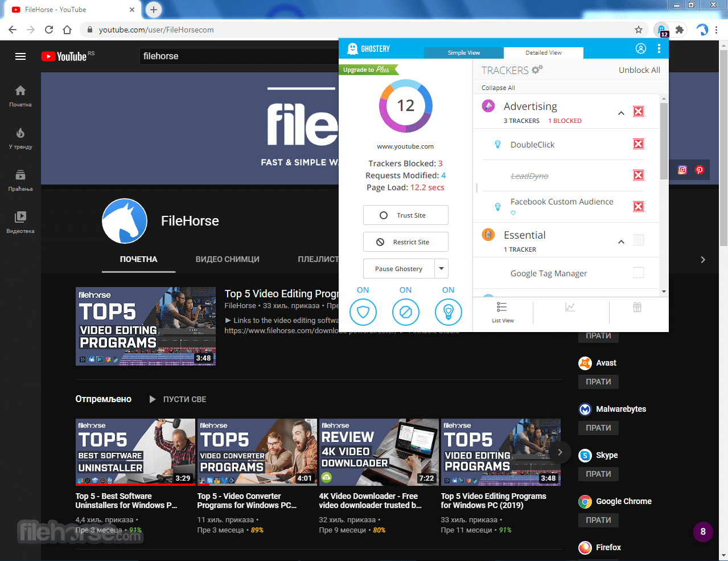Open Library icon in YouTube sidebar
Image resolution: width=728 pixels, height=561 pixels.
(20, 216)
